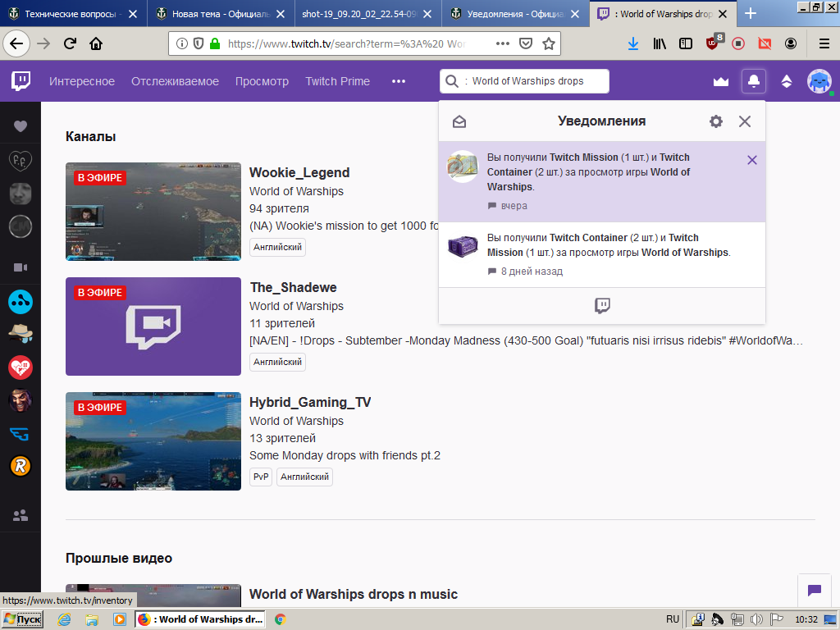Click the magnifier search icon in Twitch search
This screenshot has width=840, height=630.
[452, 81]
